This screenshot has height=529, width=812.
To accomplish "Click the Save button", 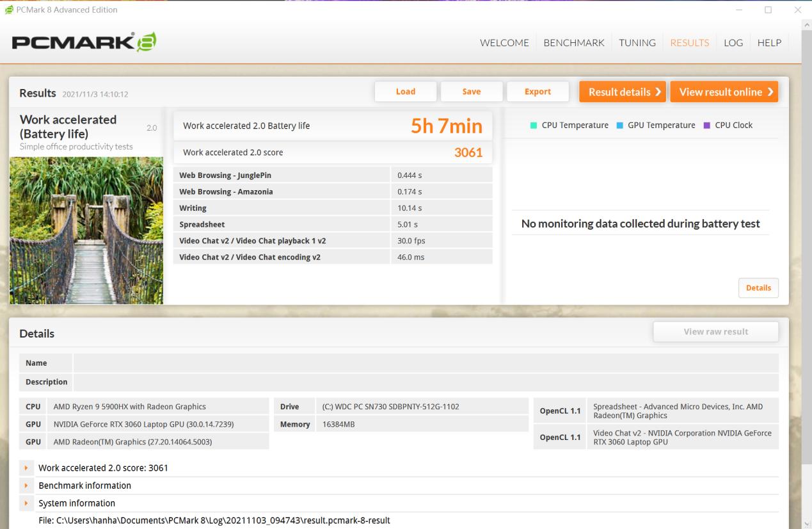I will pyautogui.click(x=472, y=92).
